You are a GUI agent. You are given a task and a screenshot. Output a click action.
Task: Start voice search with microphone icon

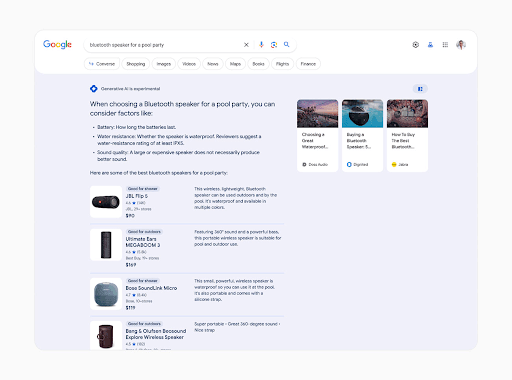[x=261, y=45]
